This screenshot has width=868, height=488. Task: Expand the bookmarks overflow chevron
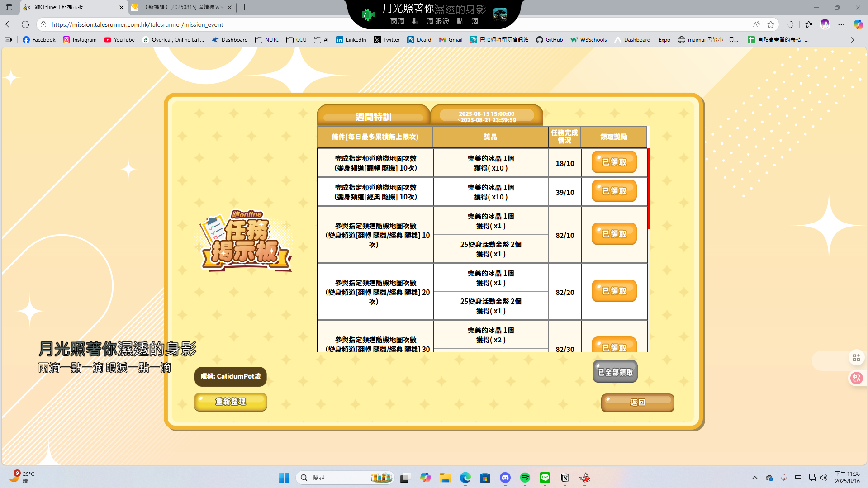click(852, 40)
